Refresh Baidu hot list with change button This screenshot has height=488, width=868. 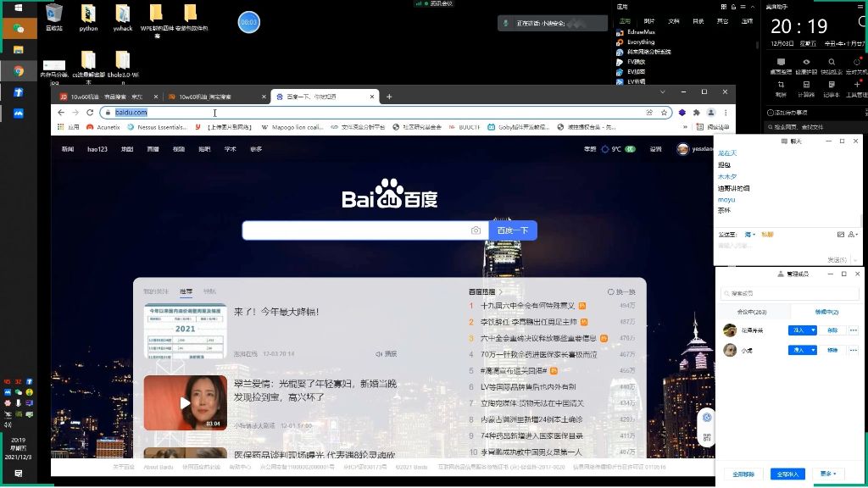point(621,292)
